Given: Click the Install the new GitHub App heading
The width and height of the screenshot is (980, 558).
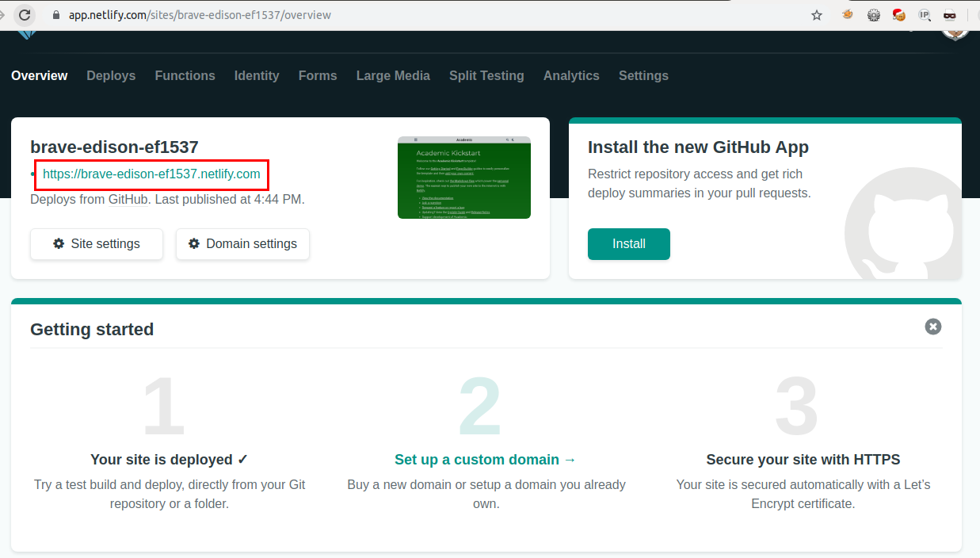Looking at the screenshot, I should 698,147.
